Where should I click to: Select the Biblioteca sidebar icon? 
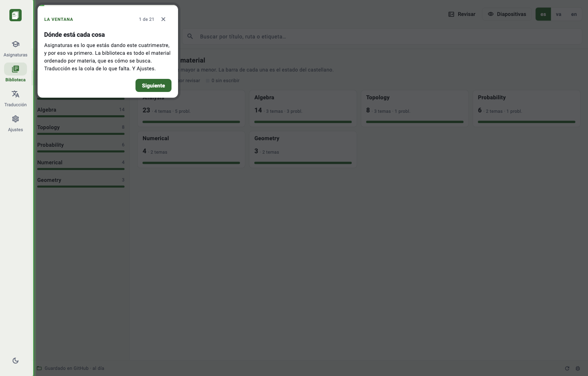point(16,69)
